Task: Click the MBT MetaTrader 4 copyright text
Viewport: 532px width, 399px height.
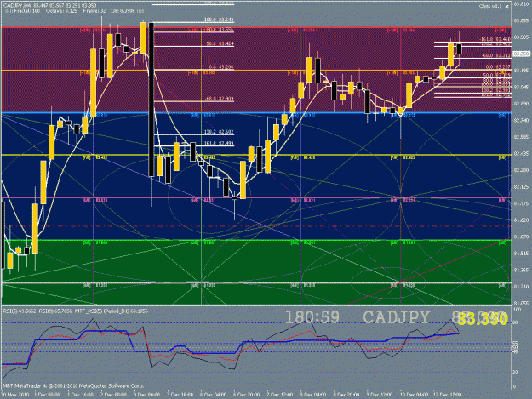Action: (x=73, y=385)
